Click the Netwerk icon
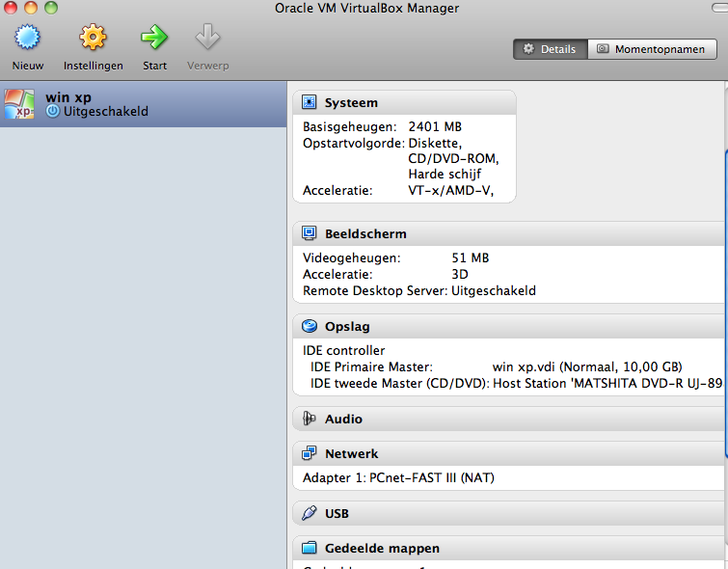This screenshot has height=569, width=728. coord(309,453)
